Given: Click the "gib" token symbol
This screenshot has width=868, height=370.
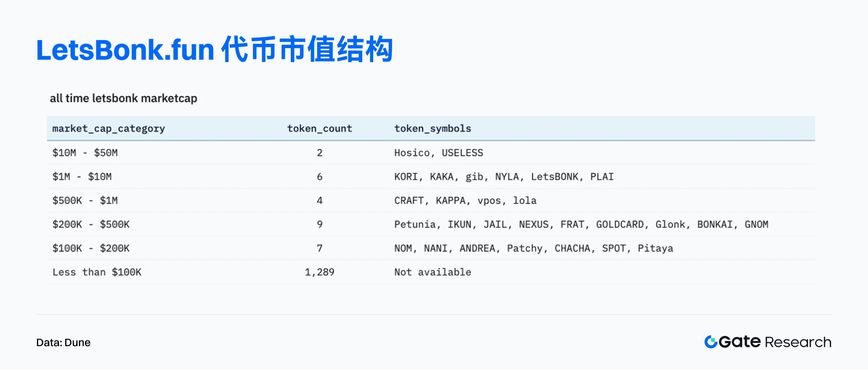Looking at the screenshot, I should click(x=474, y=177).
